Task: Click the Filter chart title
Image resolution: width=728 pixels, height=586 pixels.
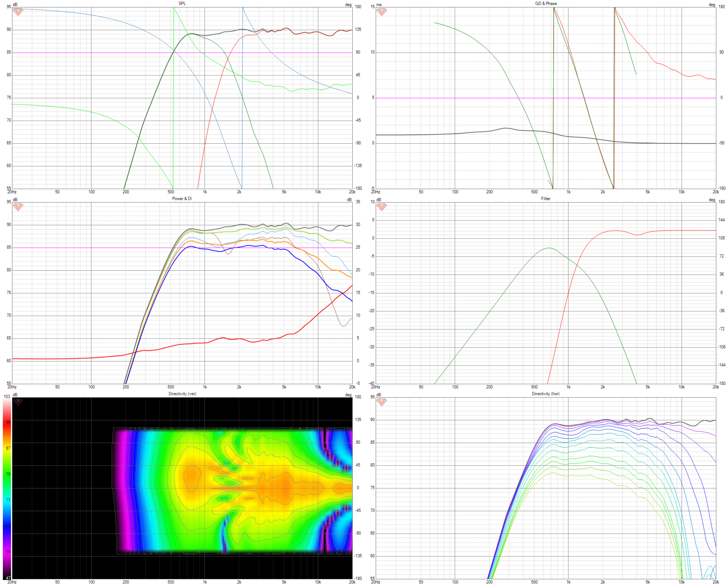Action: (x=546, y=198)
